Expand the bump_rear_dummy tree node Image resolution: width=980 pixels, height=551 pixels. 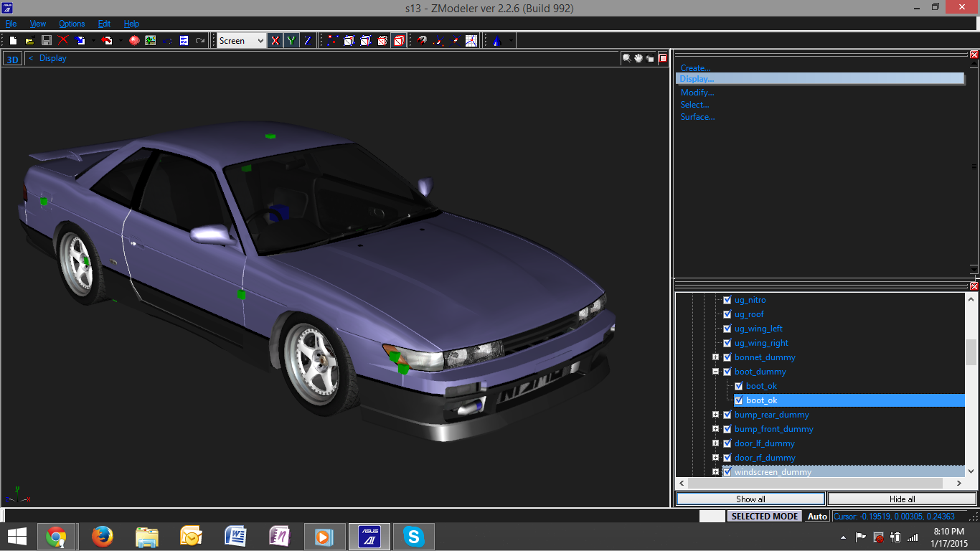click(x=715, y=415)
